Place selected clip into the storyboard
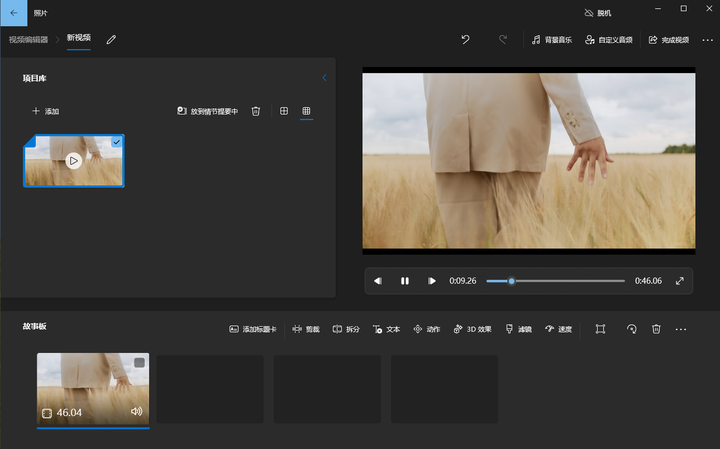 coord(208,111)
